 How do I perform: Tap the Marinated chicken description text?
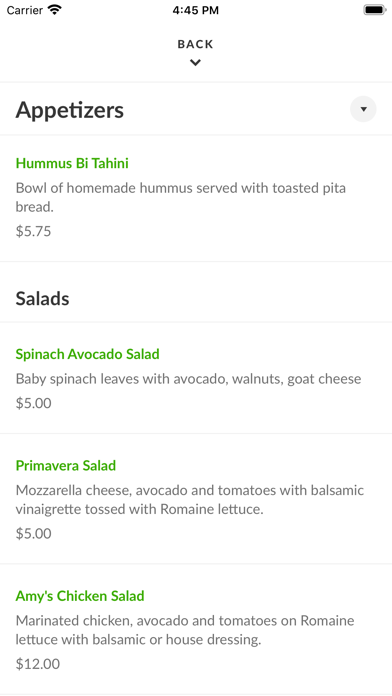point(185,630)
